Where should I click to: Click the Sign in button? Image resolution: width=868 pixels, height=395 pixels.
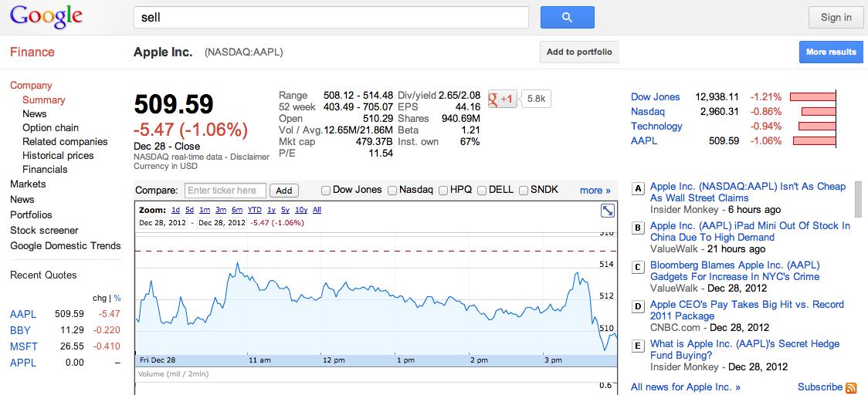[x=836, y=17]
